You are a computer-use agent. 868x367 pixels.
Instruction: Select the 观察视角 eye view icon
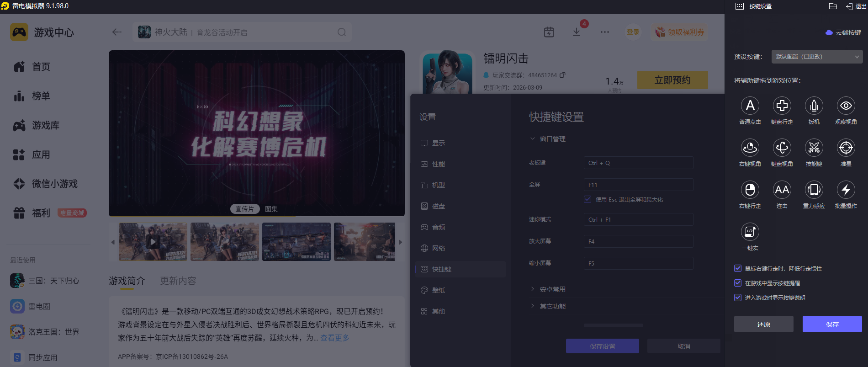tap(846, 106)
